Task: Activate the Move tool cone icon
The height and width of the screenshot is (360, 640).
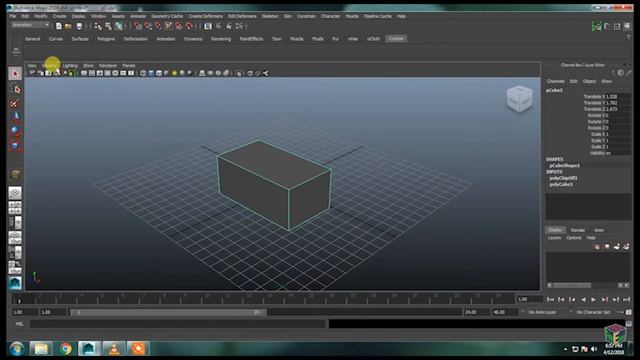Action: click(15, 117)
